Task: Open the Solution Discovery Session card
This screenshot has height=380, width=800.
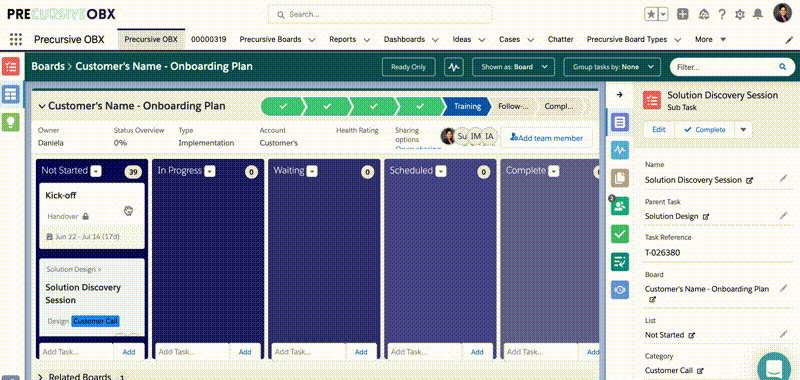Action: pos(92,297)
